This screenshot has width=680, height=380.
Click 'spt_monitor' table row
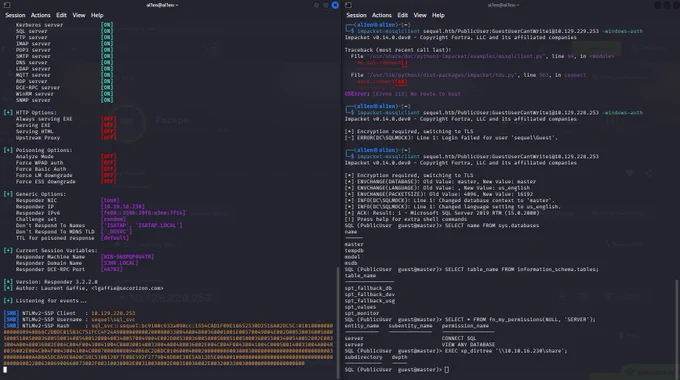tap(362, 313)
